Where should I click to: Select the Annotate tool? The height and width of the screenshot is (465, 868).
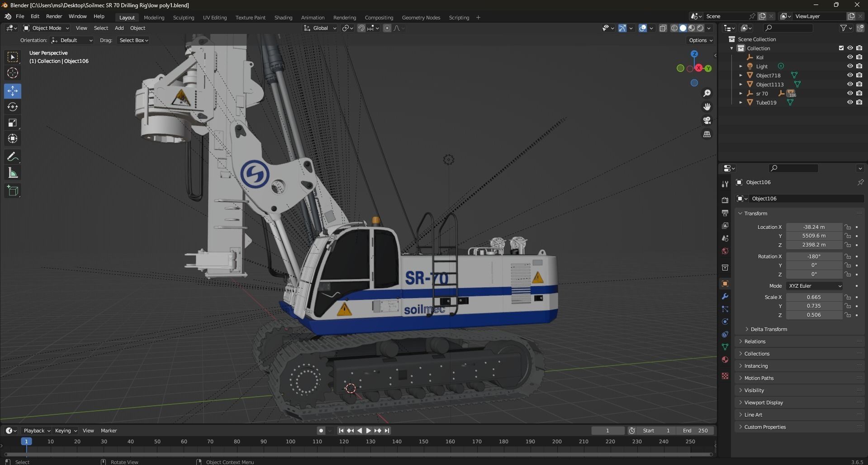tap(13, 157)
